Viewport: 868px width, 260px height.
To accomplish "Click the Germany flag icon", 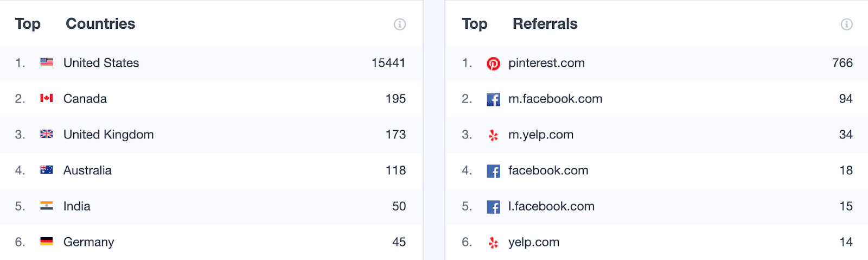I will coord(47,242).
